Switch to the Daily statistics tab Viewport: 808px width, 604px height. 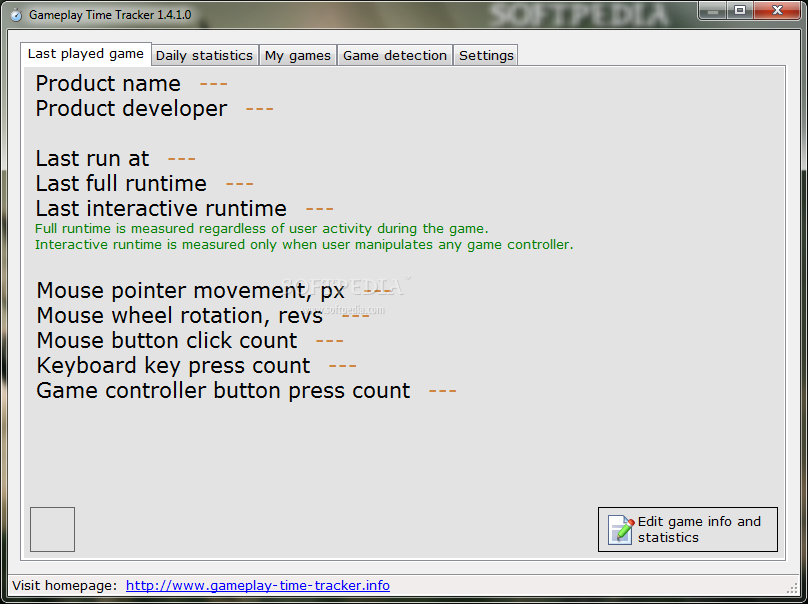pos(205,55)
